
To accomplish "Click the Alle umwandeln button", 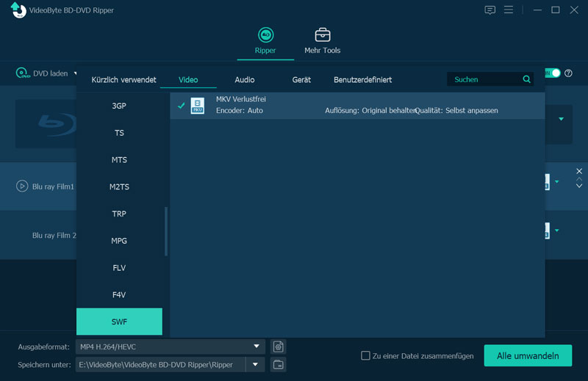I will point(528,355).
